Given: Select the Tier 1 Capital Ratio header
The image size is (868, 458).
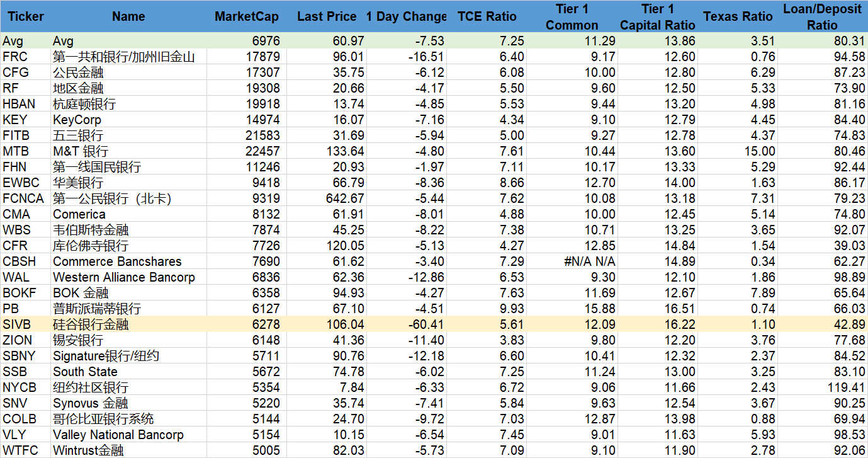Looking at the screenshot, I should 658,16.
